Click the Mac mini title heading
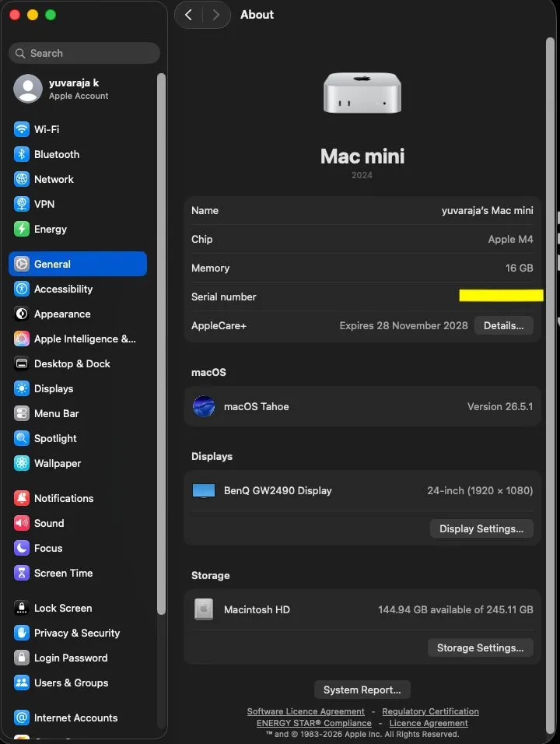 coord(362,156)
